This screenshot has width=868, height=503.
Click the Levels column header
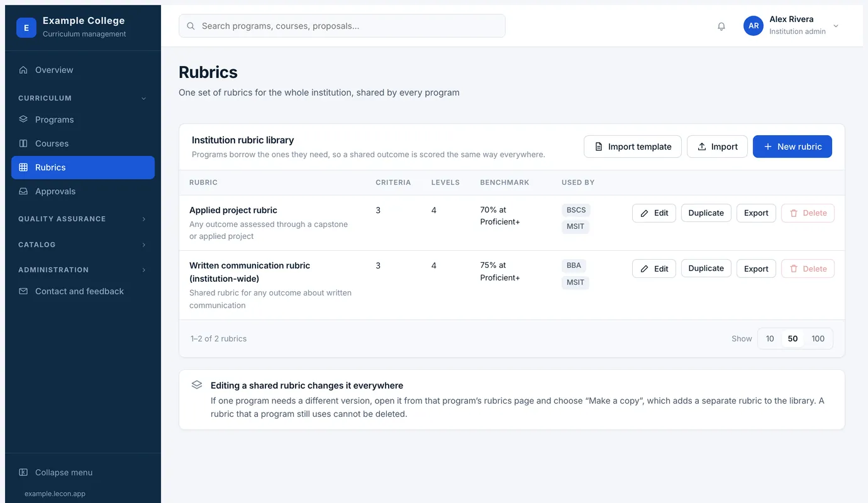[x=445, y=182]
